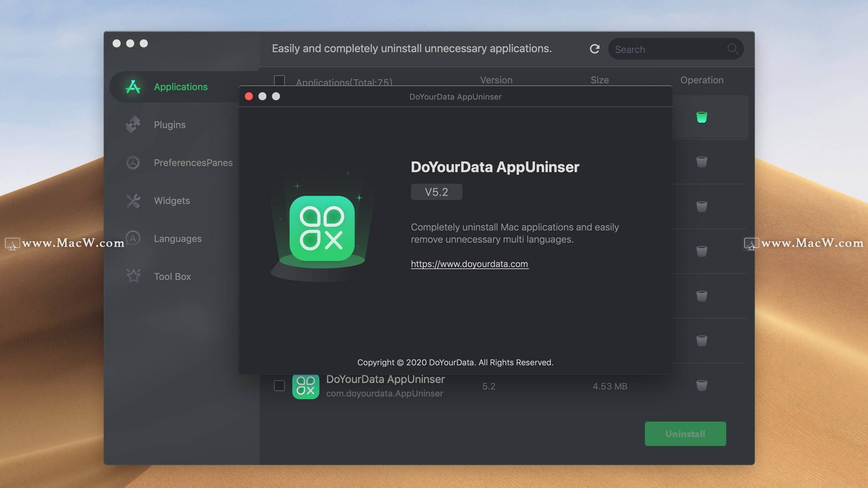Open the PreferencesPanes section
The image size is (868, 488).
(193, 163)
